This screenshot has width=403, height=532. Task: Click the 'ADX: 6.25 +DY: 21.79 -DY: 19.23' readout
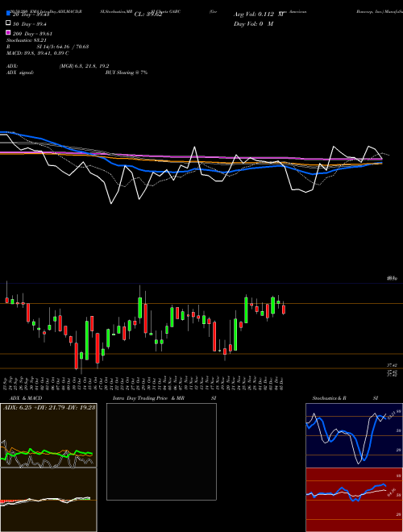49,407
